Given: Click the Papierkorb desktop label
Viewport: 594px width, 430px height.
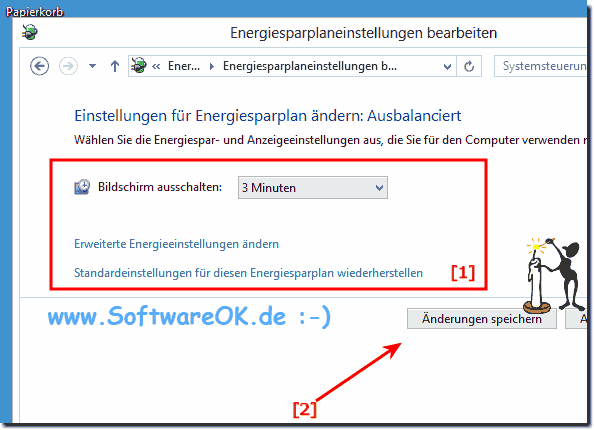Looking at the screenshot, I should pos(34,12).
